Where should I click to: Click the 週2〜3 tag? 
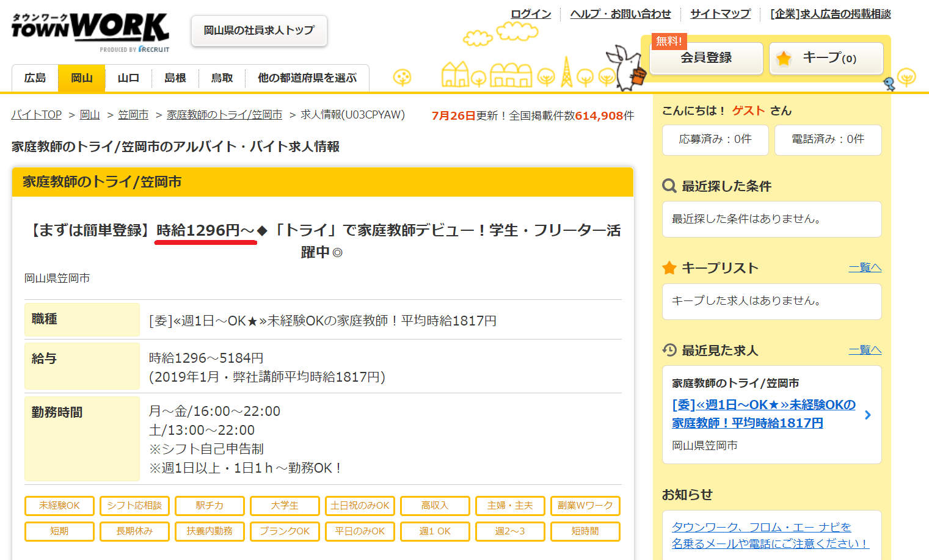(510, 531)
